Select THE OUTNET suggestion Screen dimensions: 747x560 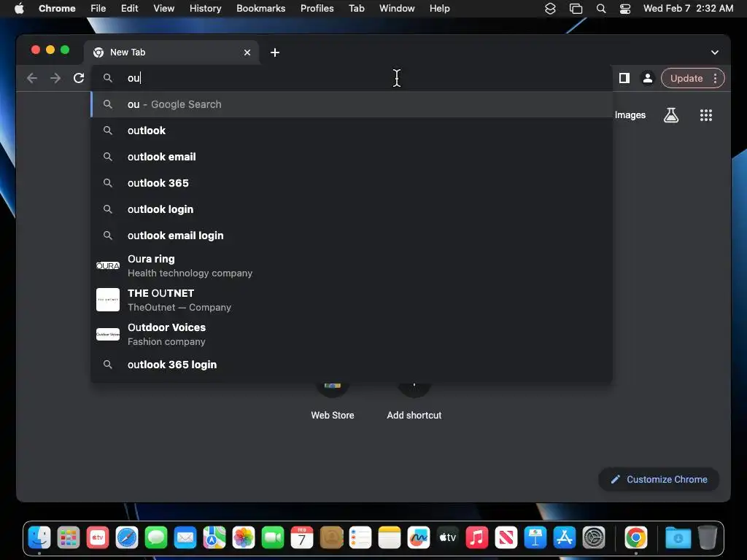pos(352,300)
